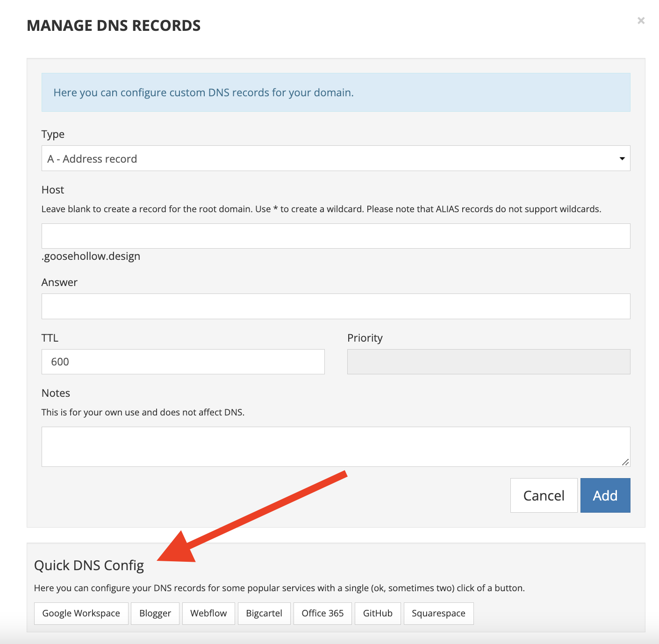This screenshot has width=659, height=644.
Task: Click the Add button to save the record
Action: pos(605,495)
